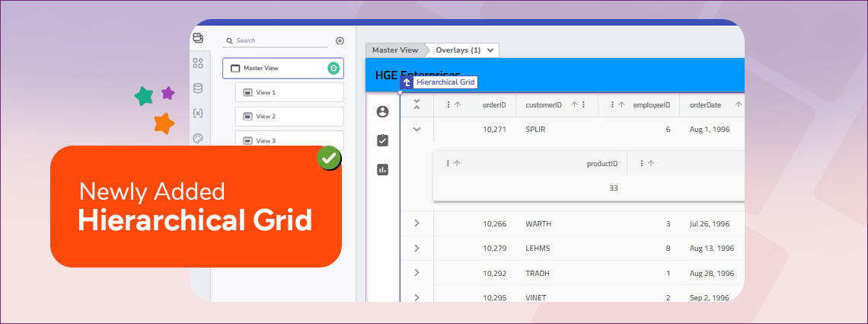Click the HGE Enterprises header title
The width and height of the screenshot is (868, 324).
(417, 75)
